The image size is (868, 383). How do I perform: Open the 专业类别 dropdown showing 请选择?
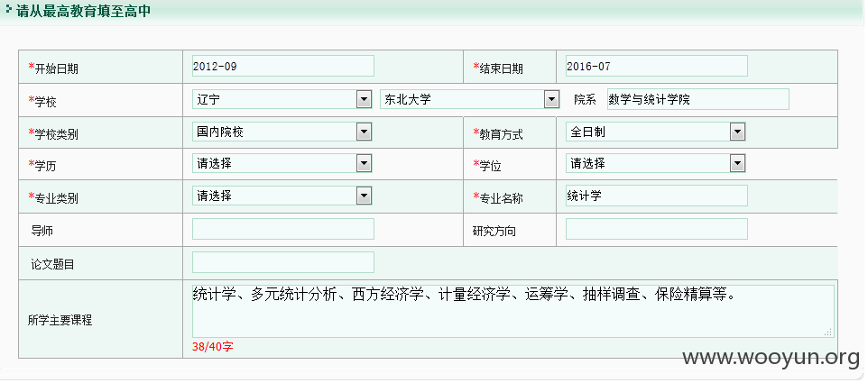(282, 196)
